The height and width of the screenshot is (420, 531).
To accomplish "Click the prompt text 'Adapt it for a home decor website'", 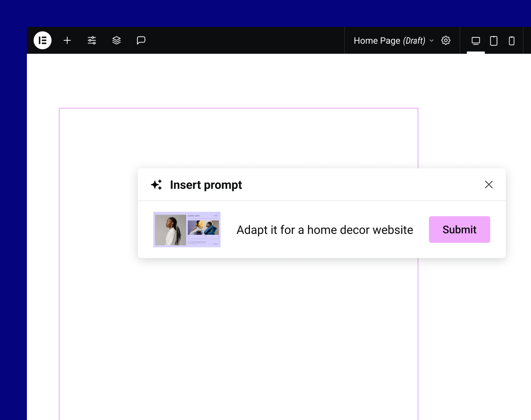I will tap(324, 230).
